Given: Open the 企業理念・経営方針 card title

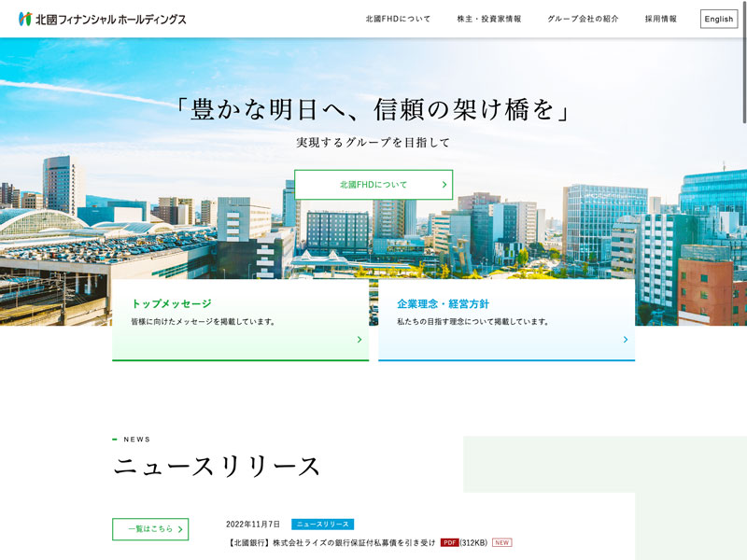Looking at the screenshot, I should point(443,303).
